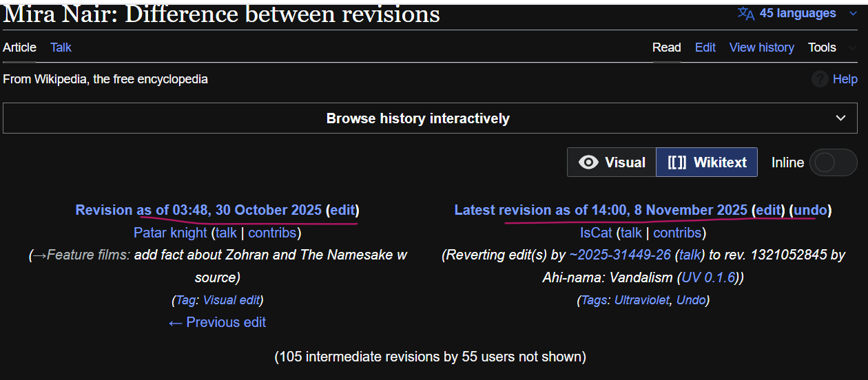The height and width of the screenshot is (380, 868).
Task: Switch to Visual diff mode
Action: pos(612,162)
